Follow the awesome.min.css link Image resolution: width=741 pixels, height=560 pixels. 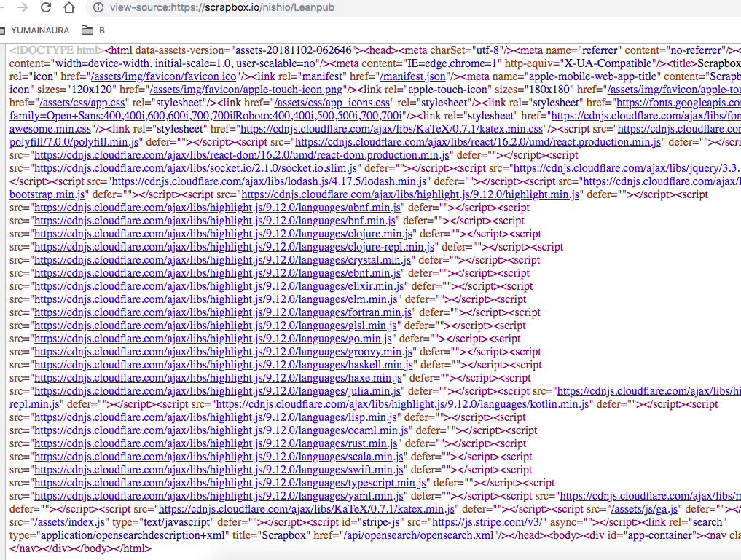[50, 129]
